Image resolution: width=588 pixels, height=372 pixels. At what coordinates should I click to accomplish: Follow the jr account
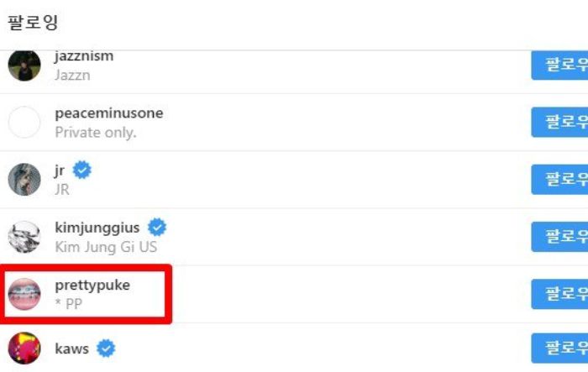[560, 179]
